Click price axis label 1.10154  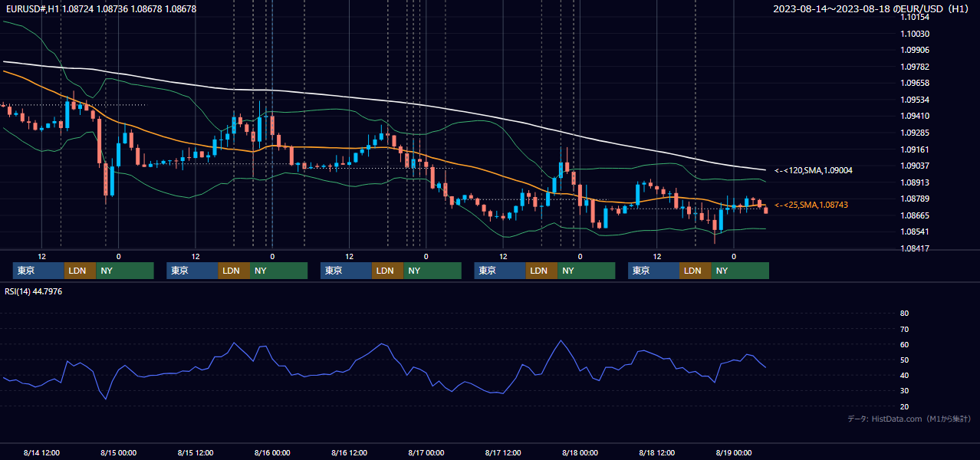click(915, 18)
